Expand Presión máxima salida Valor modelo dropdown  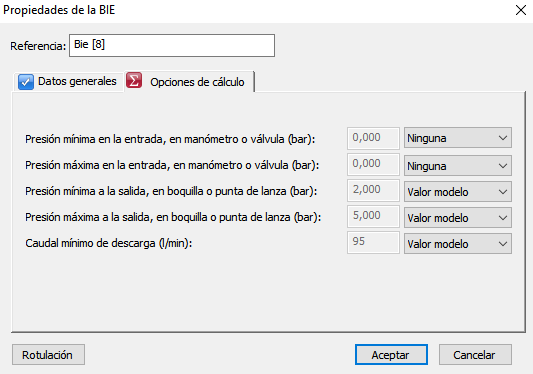(x=458, y=218)
